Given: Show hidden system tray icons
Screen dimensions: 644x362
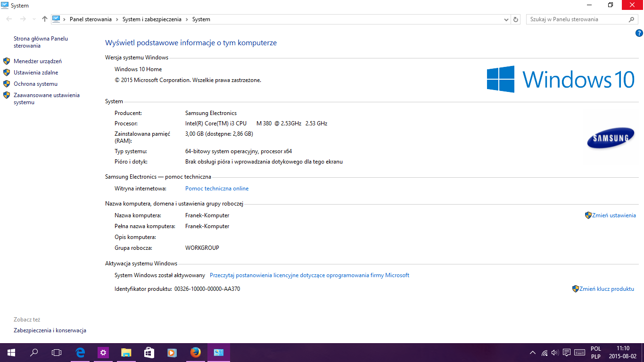Looking at the screenshot, I should click(x=533, y=353).
